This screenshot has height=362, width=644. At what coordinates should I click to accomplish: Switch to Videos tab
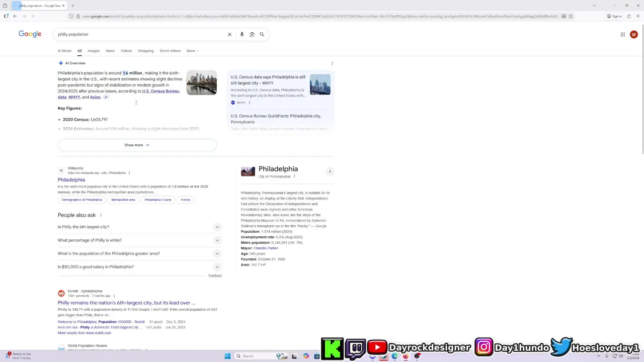(126, 51)
